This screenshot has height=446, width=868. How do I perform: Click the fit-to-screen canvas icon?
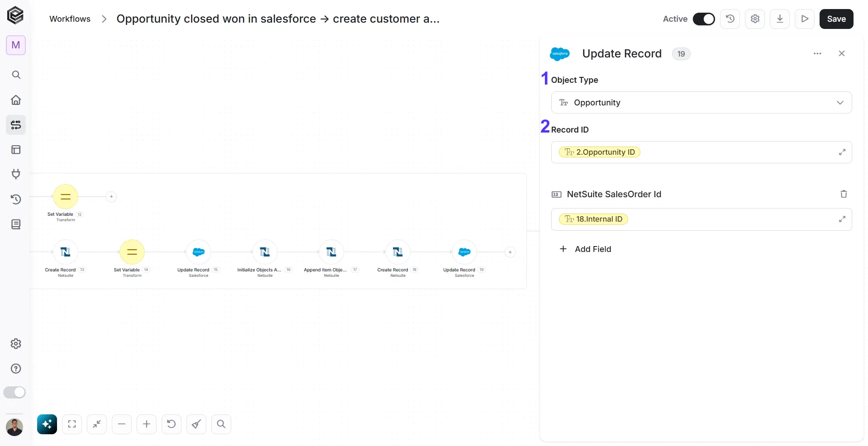click(x=72, y=424)
